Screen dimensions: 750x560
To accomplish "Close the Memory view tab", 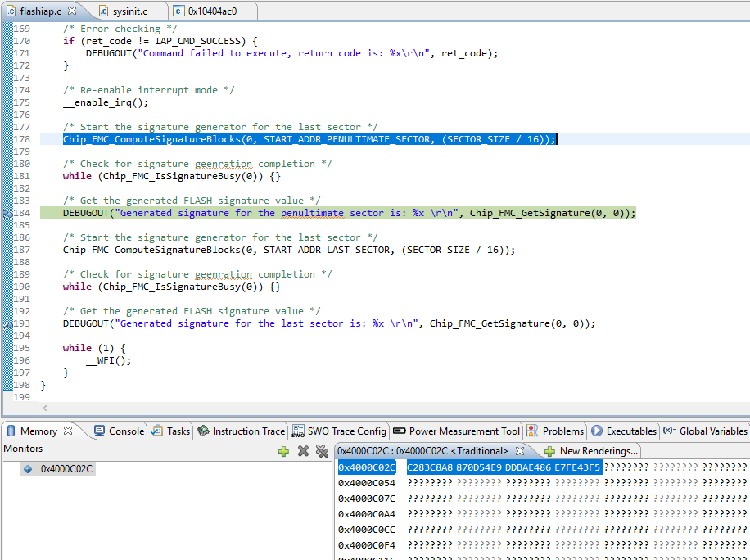I will [x=68, y=431].
